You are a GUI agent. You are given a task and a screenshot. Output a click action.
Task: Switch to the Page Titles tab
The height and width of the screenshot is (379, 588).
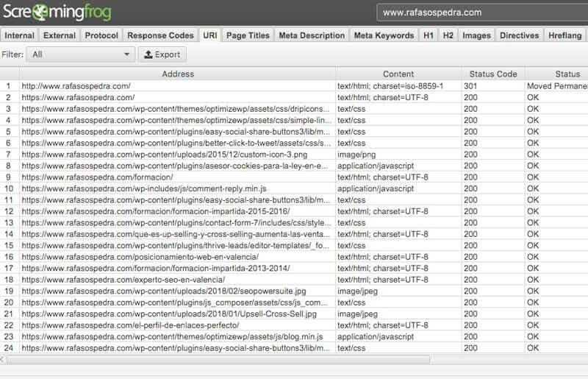coord(248,35)
